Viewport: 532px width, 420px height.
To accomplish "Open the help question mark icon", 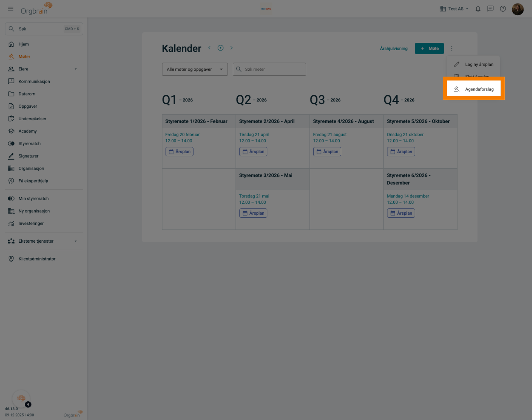I will pyautogui.click(x=503, y=9).
